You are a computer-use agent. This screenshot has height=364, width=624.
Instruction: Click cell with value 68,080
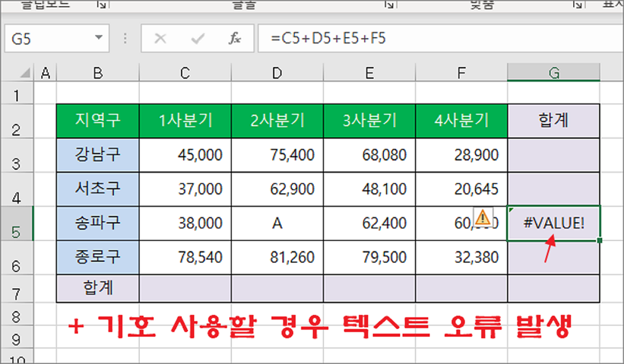coord(369,155)
